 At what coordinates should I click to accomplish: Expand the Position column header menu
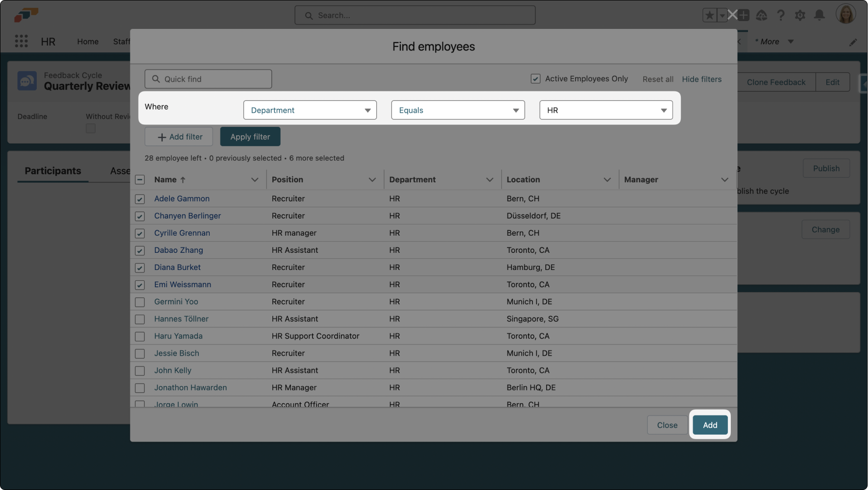(x=372, y=180)
